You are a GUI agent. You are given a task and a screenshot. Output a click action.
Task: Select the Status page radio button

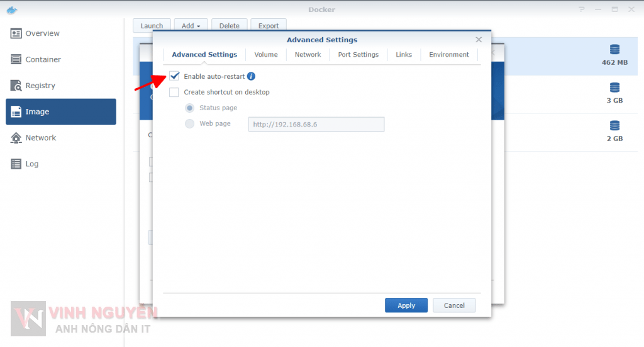[189, 108]
